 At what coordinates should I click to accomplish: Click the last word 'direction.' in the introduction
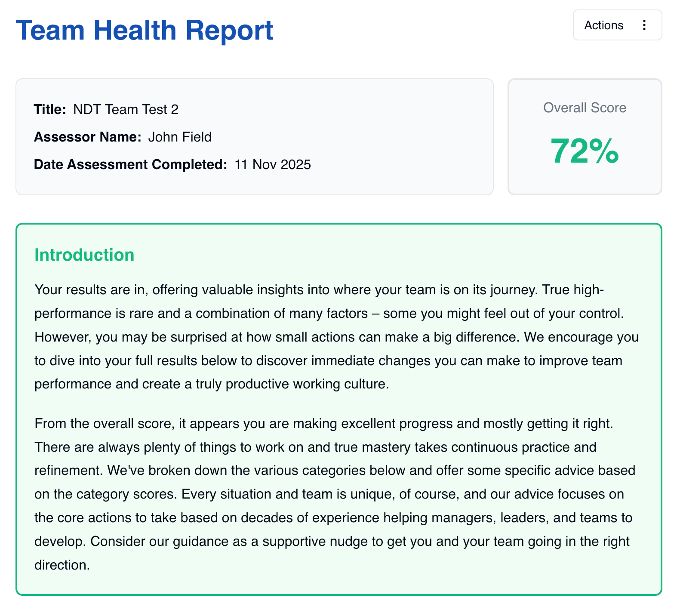(x=62, y=565)
